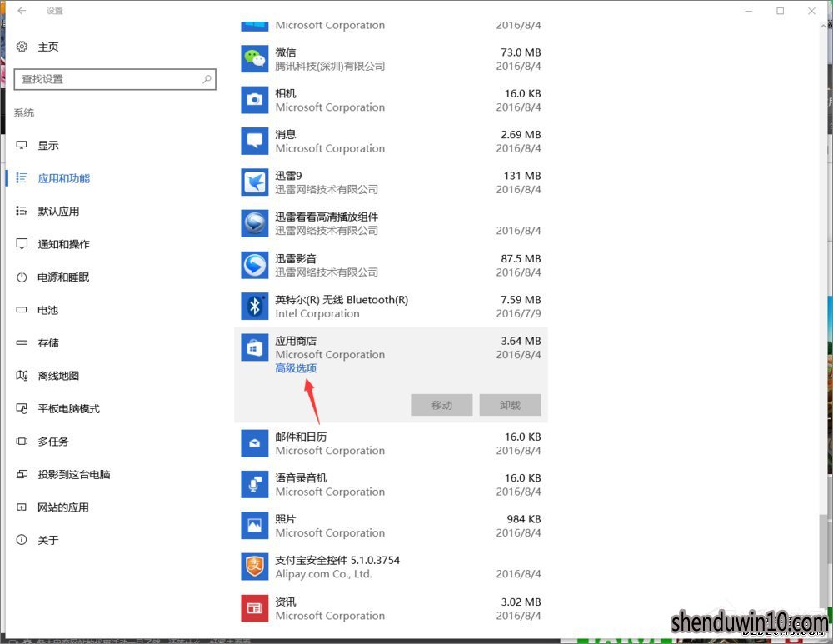The height and width of the screenshot is (644, 833).
Task: Click the scrollbar up arrow
Action: pyautogui.click(x=822, y=24)
